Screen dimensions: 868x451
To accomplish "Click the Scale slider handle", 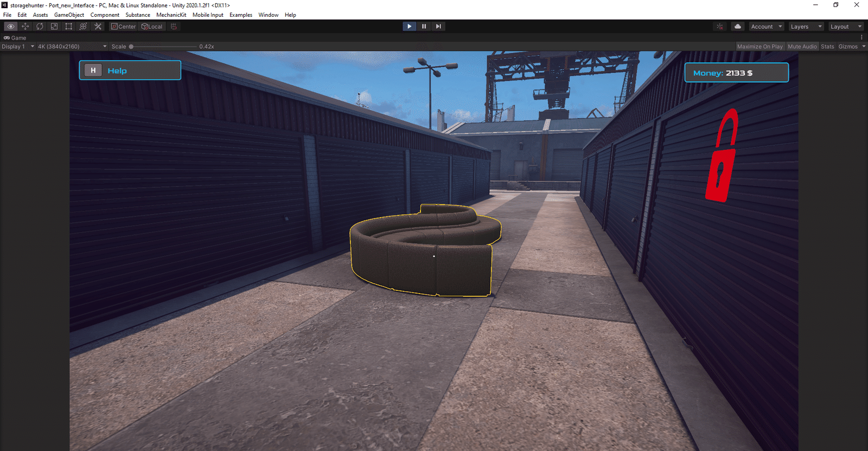I will pyautogui.click(x=131, y=47).
